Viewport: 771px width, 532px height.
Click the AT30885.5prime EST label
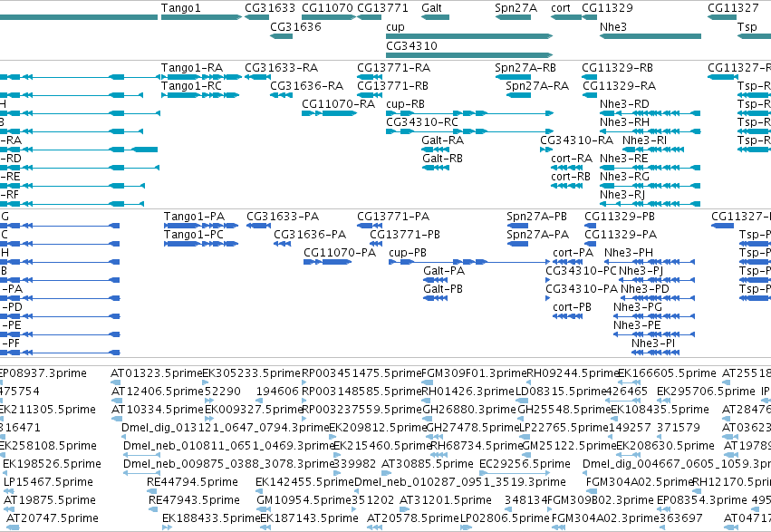(x=428, y=464)
